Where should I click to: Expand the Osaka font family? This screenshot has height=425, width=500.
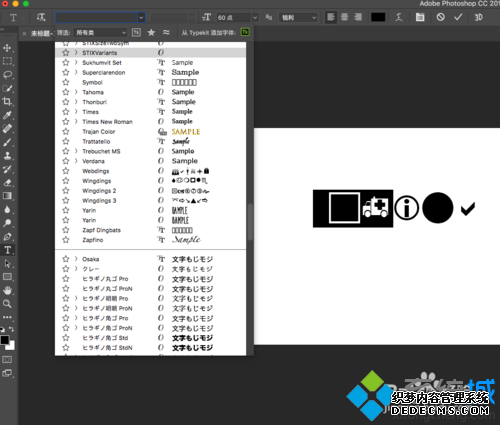click(x=76, y=259)
